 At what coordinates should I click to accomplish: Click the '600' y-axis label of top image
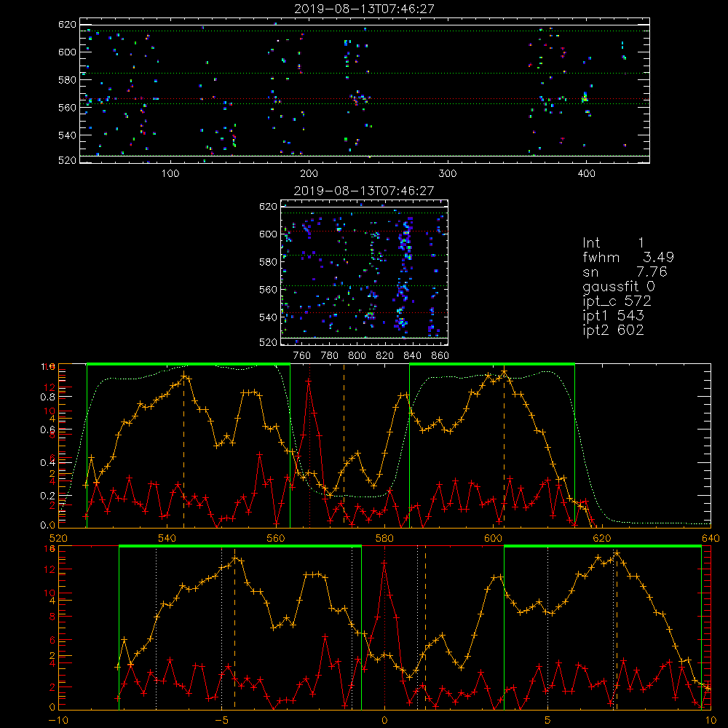[x=67, y=52]
